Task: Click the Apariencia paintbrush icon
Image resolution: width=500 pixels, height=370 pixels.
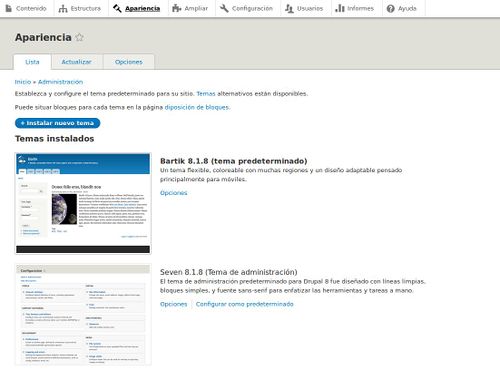Action: click(117, 8)
